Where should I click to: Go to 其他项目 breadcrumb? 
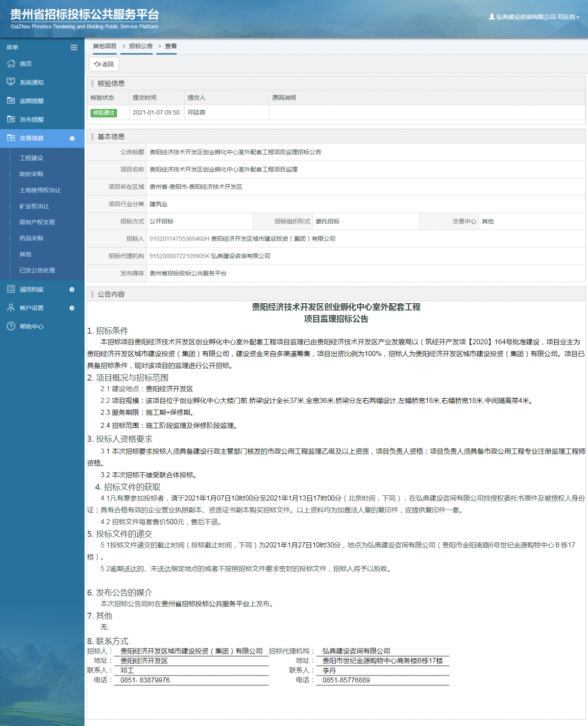(105, 46)
